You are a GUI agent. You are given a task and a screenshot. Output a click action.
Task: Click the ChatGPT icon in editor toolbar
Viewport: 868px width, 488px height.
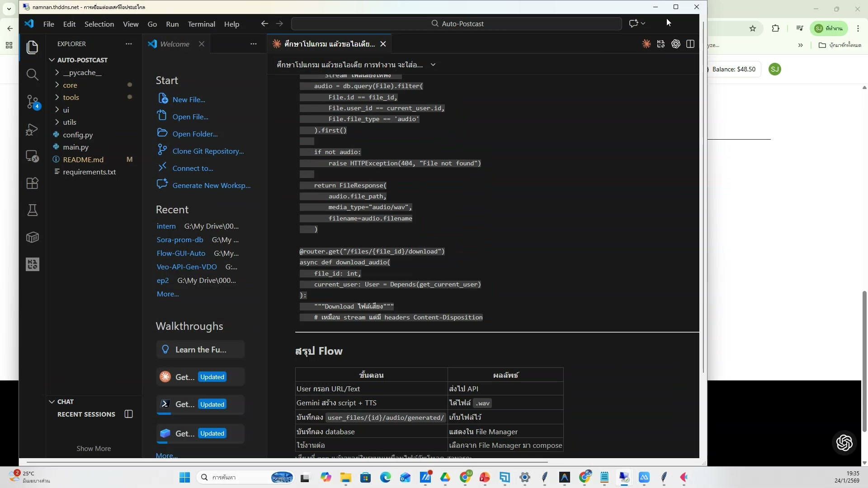675,44
